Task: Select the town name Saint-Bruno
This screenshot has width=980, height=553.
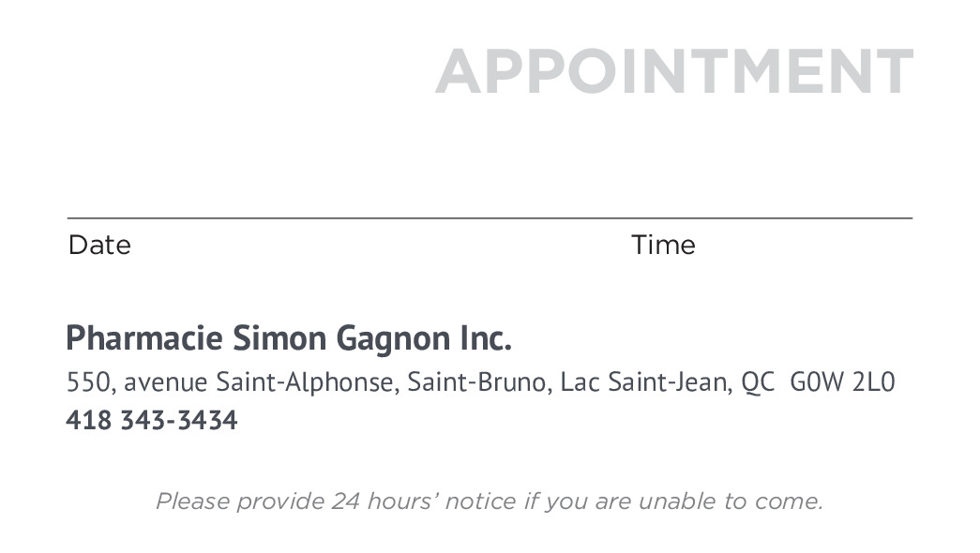Action: click(478, 382)
